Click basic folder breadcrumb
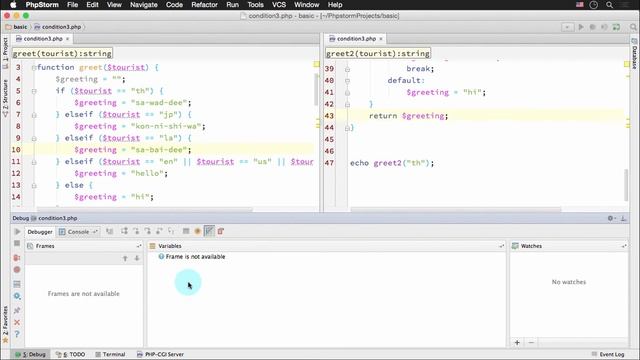 pyautogui.click(x=16, y=27)
